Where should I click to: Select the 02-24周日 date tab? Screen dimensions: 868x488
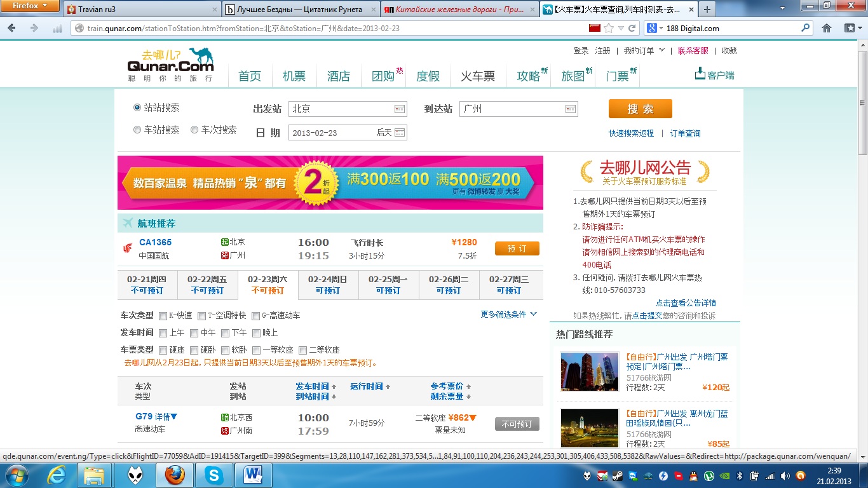tap(328, 285)
